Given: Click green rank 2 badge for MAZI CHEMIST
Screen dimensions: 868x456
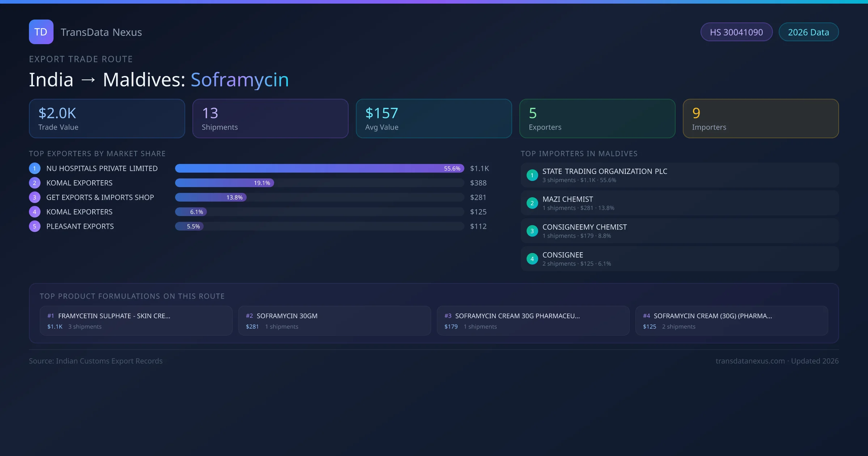Looking at the screenshot, I should [x=532, y=203].
